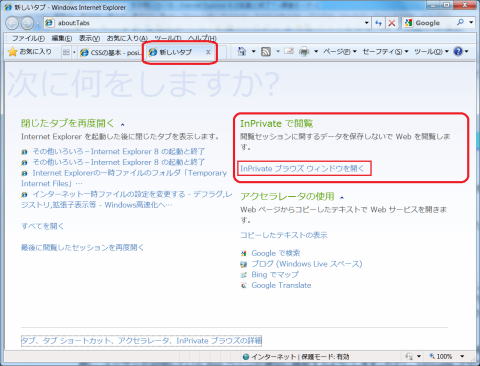
Task: Switch to the CSSの基本 tab
Action: [111, 52]
